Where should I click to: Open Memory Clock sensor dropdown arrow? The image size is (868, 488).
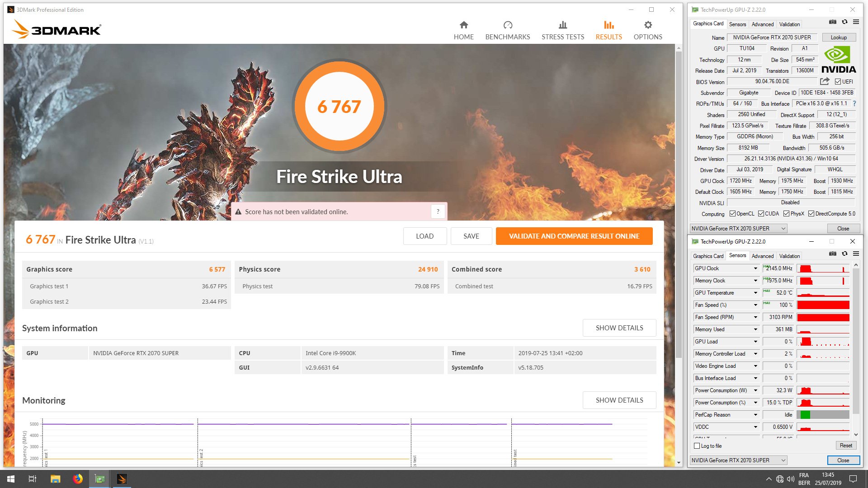pyautogui.click(x=755, y=281)
